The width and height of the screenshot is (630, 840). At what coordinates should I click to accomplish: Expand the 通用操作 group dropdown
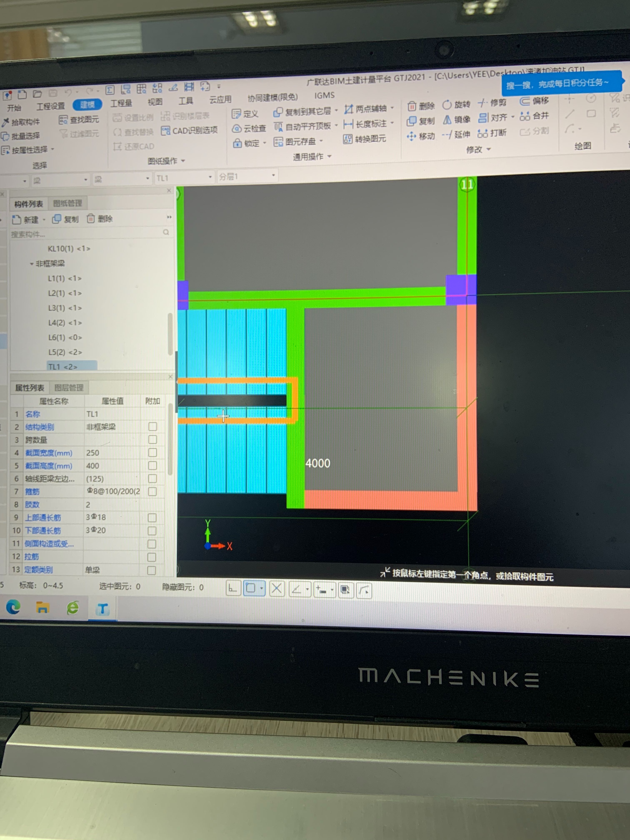point(329,156)
